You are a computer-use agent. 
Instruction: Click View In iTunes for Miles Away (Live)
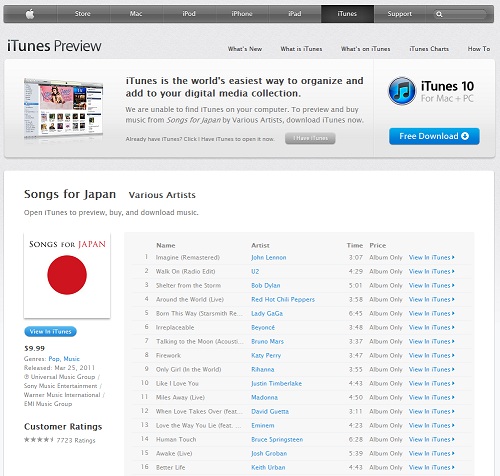click(x=432, y=398)
